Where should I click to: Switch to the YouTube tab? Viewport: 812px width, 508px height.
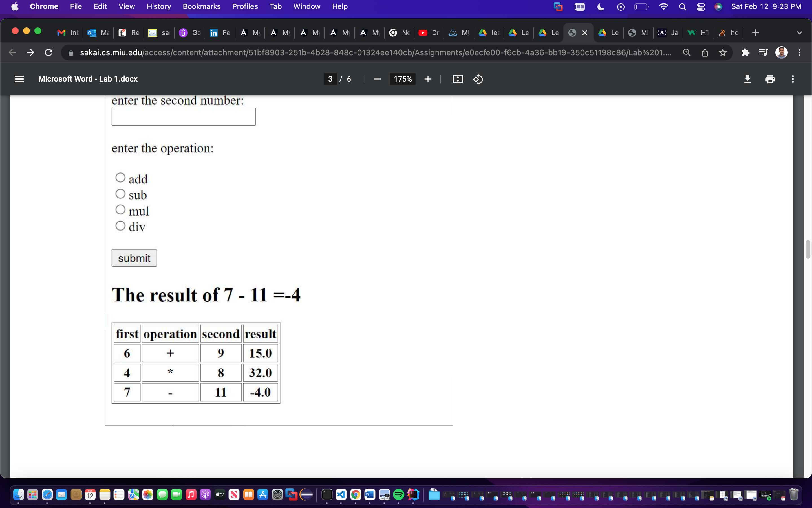tap(429, 32)
